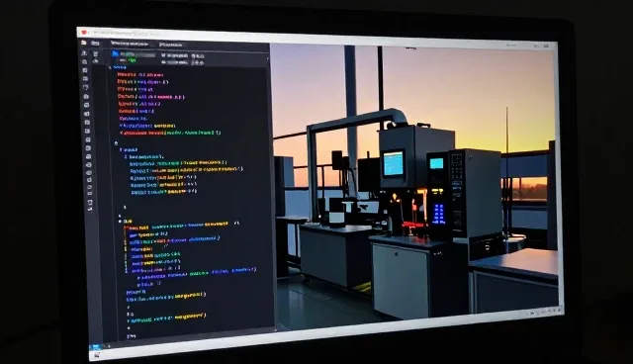Click the red app icon in title bar
This screenshot has height=364, width=633.
[84, 33]
